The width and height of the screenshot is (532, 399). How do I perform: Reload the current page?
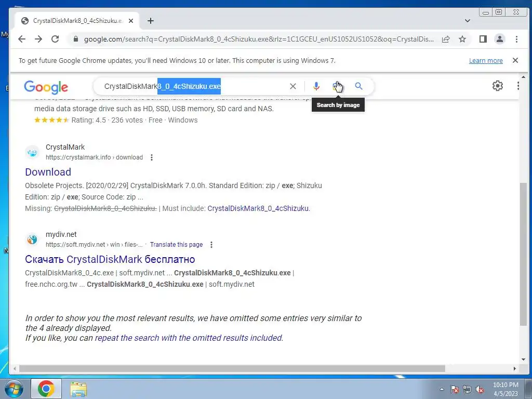point(55,39)
